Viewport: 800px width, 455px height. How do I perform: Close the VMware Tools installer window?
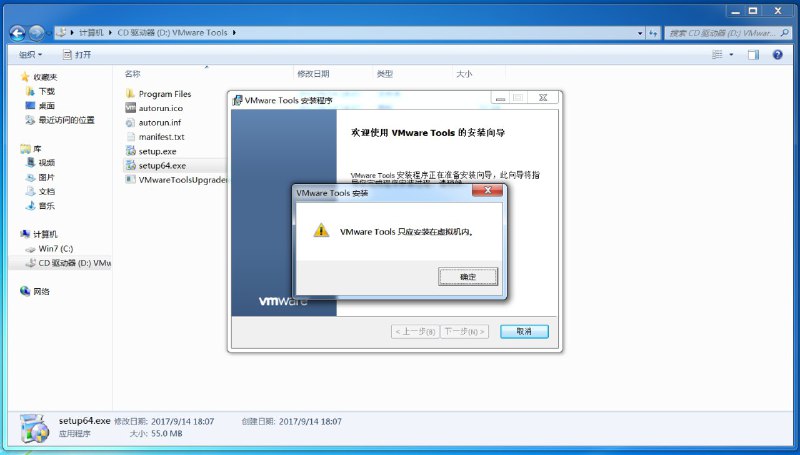point(543,97)
